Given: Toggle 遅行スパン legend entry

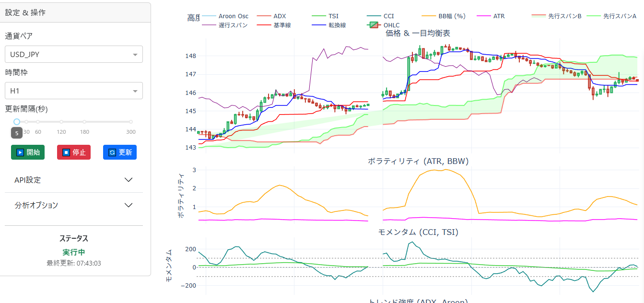Looking at the screenshot, I should click(233, 25).
